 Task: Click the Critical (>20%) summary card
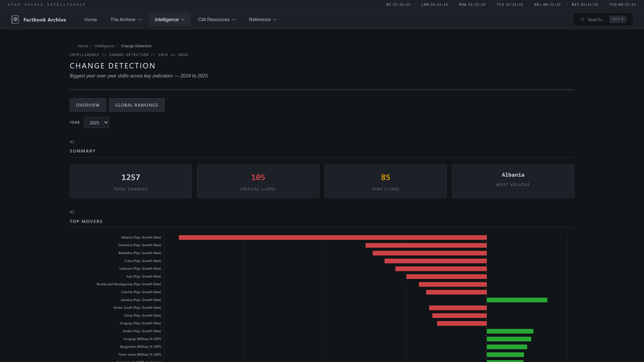(258, 181)
